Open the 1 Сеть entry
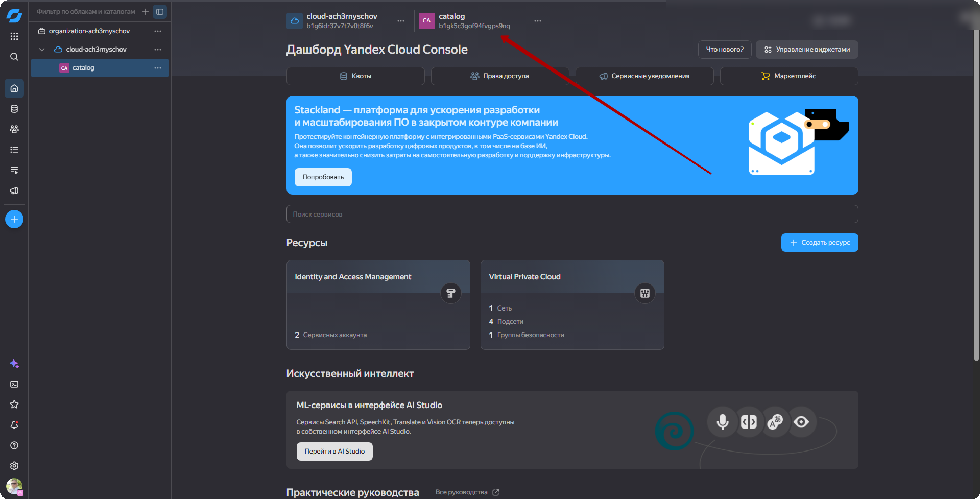This screenshot has height=499, width=980. pyautogui.click(x=500, y=308)
